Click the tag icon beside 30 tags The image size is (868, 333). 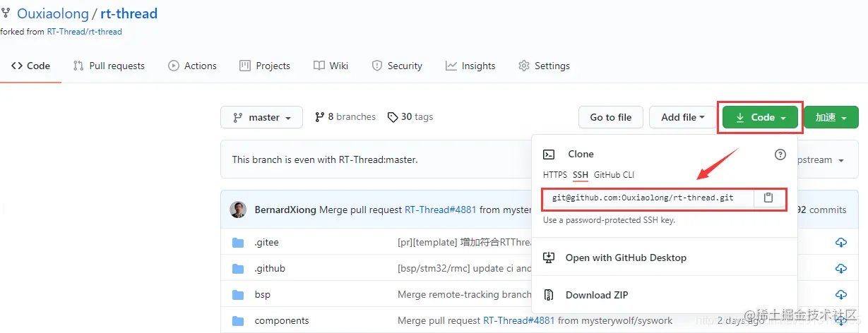(393, 117)
